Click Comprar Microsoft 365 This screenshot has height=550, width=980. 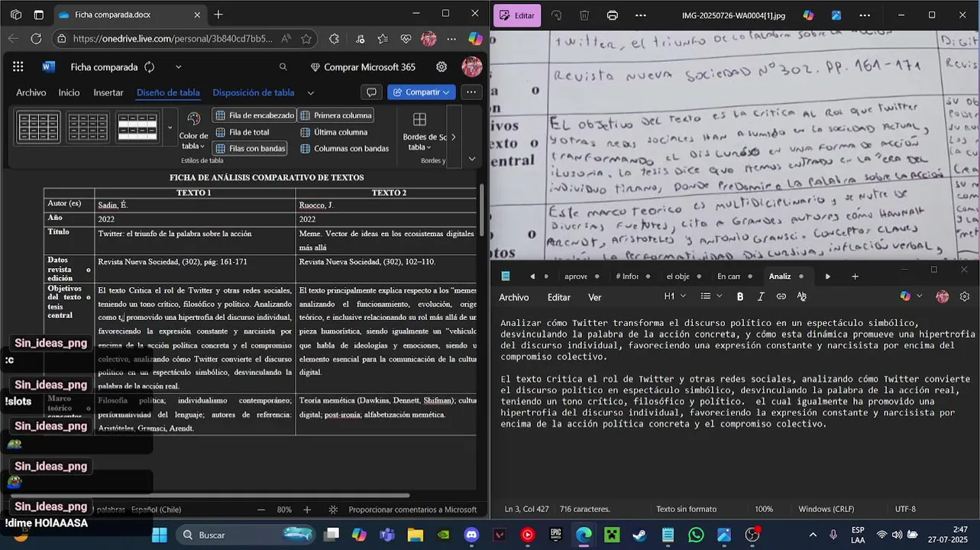pos(363,67)
